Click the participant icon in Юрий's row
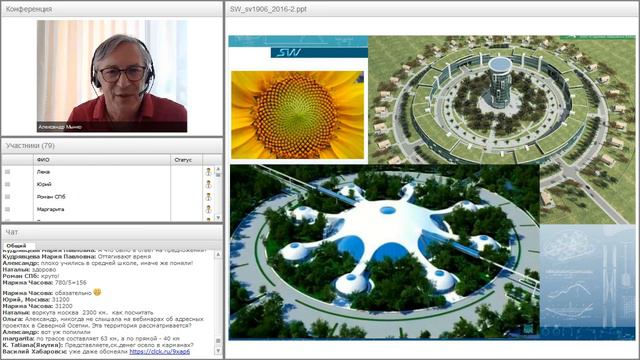Image resolution: width=640 pixels, height=360 pixels. pyautogui.click(x=208, y=184)
